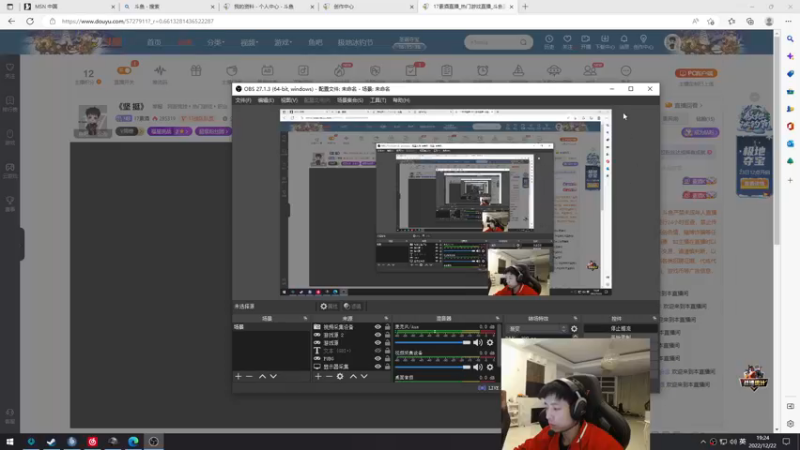Viewport: 800px width, 450px height.
Task: Toggle visibility of 游戏源 2 source
Action: [x=378, y=335]
